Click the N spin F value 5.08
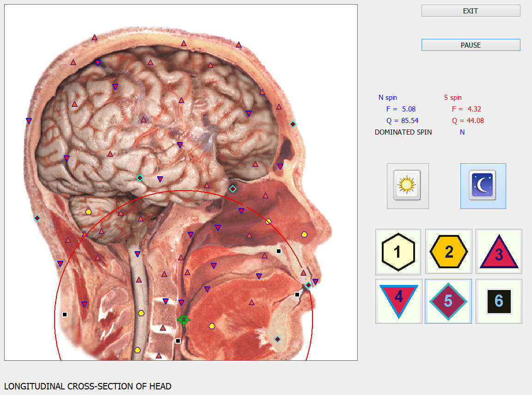 tap(409, 109)
